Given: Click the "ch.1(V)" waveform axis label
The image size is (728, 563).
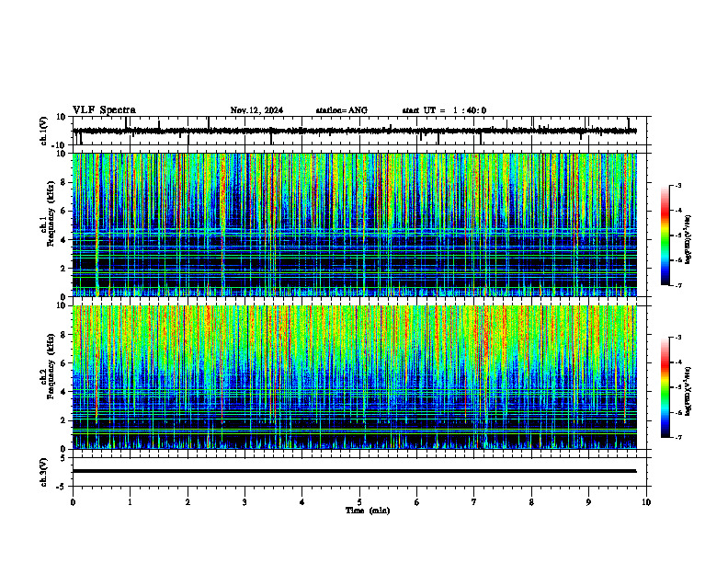Looking at the screenshot, I should (x=43, y=131).
